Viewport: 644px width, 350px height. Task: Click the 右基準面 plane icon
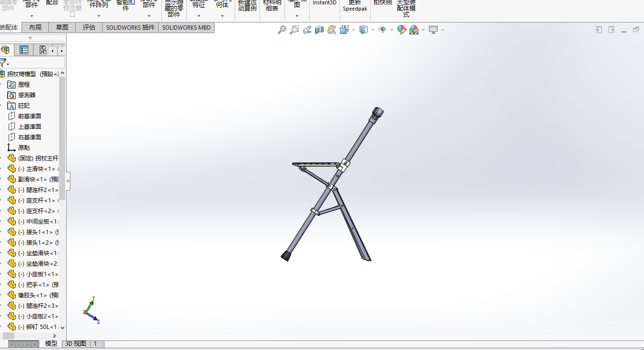[11, 137]
